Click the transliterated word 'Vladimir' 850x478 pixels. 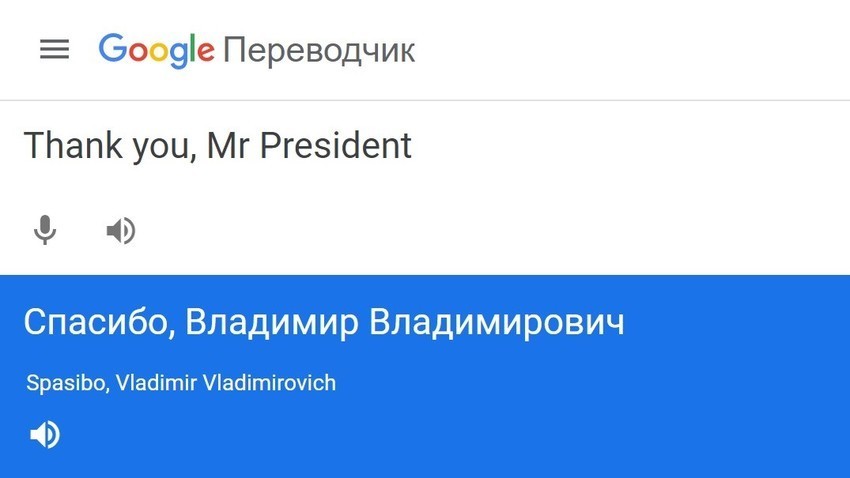pos(156,383)
